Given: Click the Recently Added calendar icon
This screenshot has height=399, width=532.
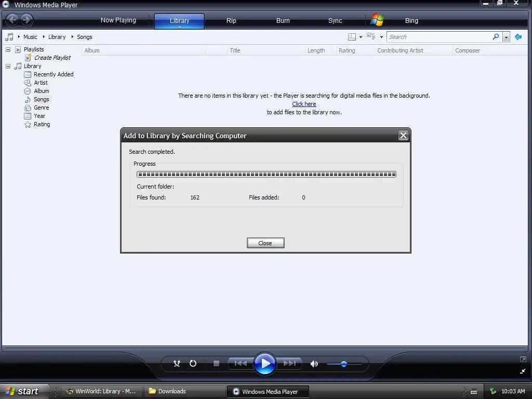Looking at the screenshot, I should 28,74.
